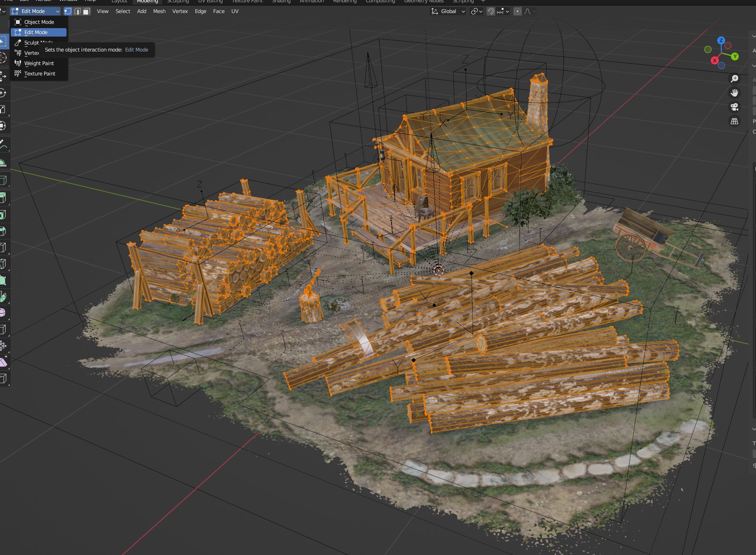Viewport: 756px width, 555px height.
Task: Open the Face menu
Action: 219,11
